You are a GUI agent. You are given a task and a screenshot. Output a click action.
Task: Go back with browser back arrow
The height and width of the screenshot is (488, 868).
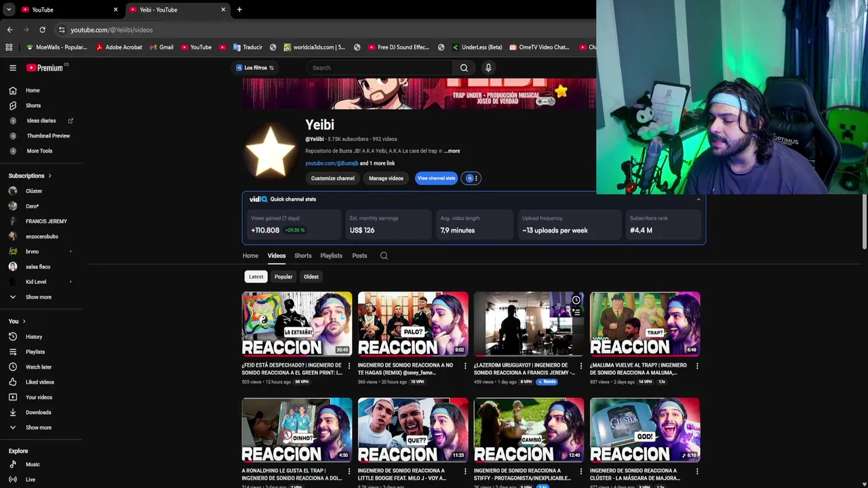click(x=9, y=30)
